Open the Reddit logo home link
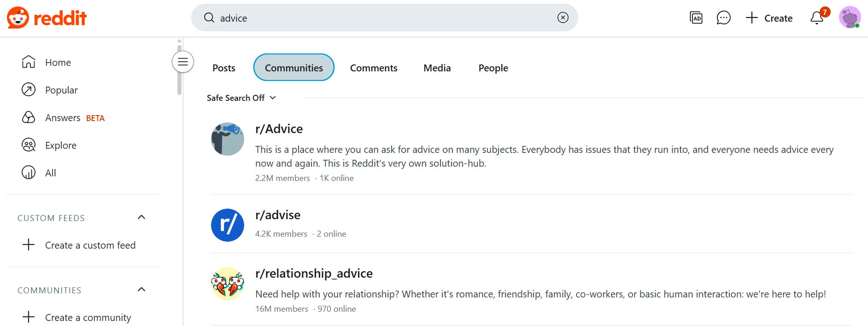Image resolution: width=868 pixels, height=326 pixels. coord(47,18)
